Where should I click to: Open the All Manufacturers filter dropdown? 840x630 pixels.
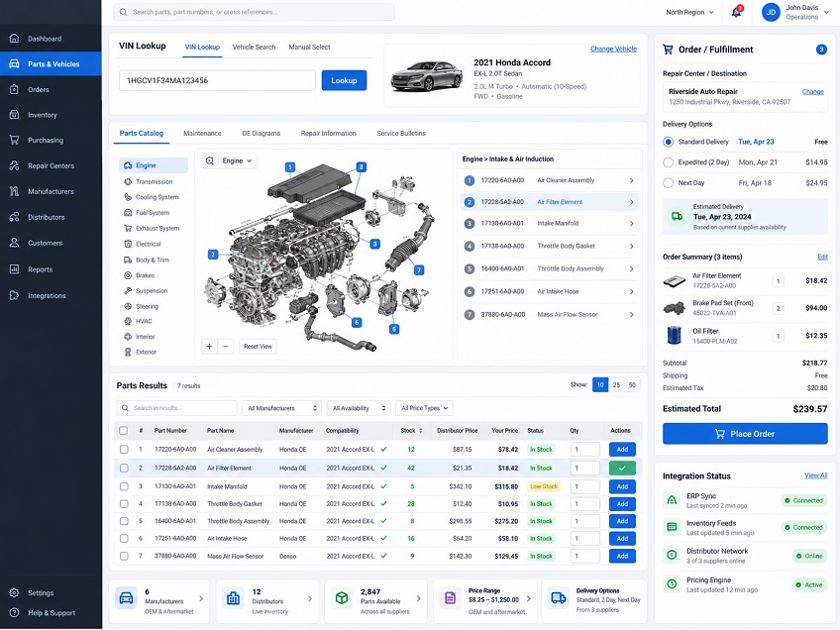[281, 408]
